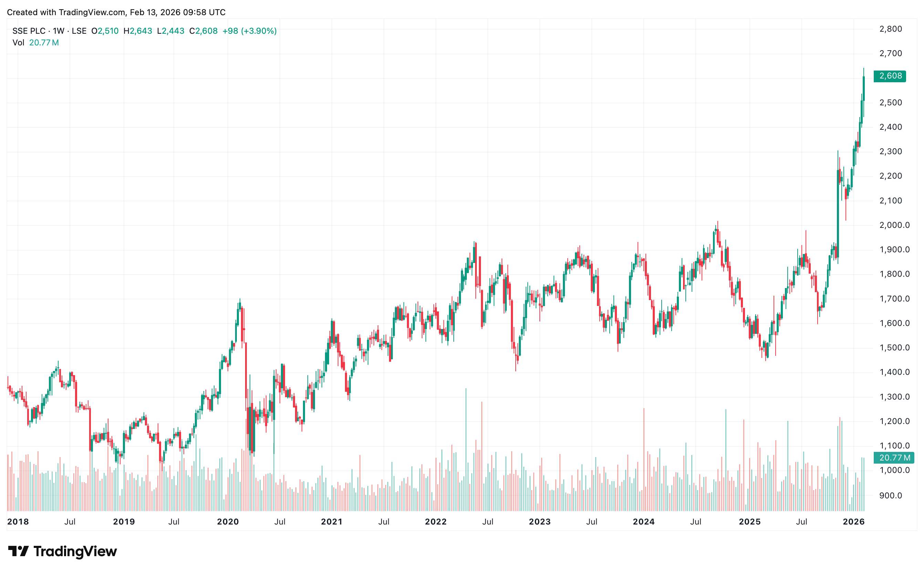Click the 20.77 M volume axis label

click(x=894, y=458)
